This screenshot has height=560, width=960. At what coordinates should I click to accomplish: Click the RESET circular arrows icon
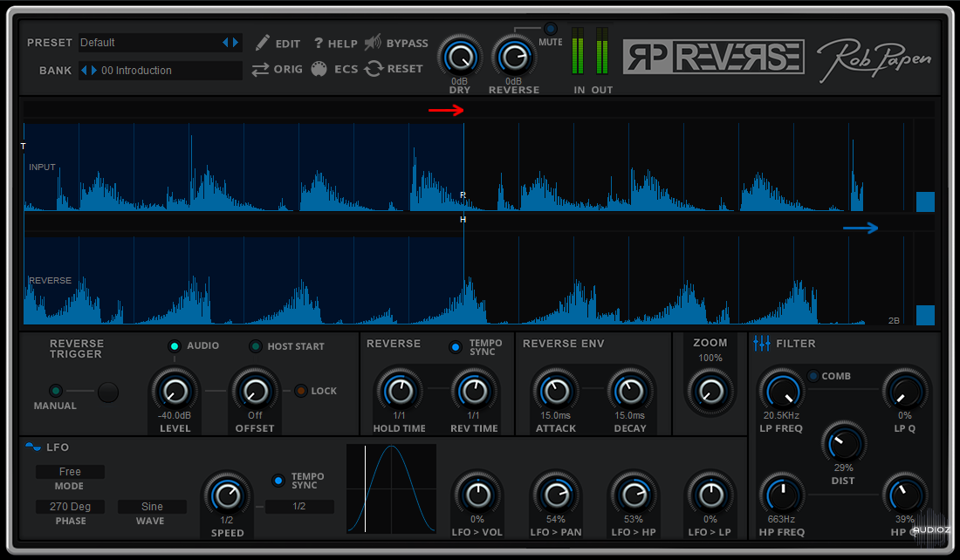(x=374, y=69)
